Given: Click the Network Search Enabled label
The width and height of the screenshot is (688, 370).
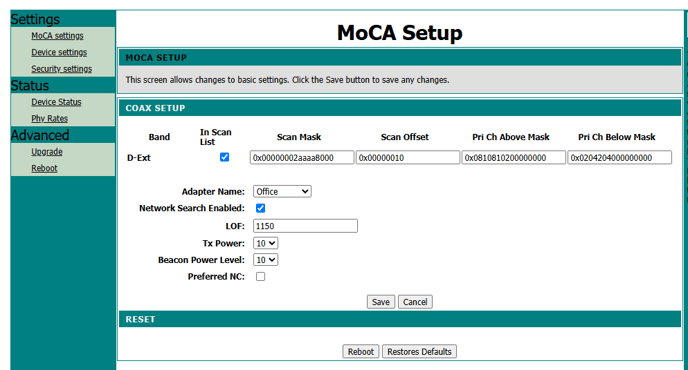Looking at the screenshot, I should 192,208.
